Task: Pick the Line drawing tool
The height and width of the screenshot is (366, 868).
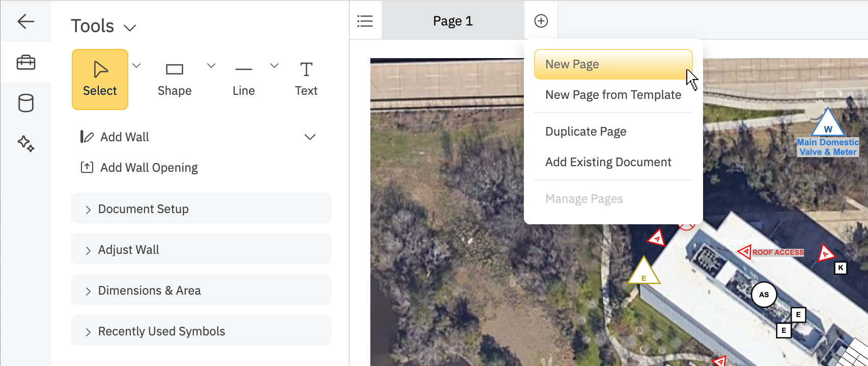Action: point(243,80)
